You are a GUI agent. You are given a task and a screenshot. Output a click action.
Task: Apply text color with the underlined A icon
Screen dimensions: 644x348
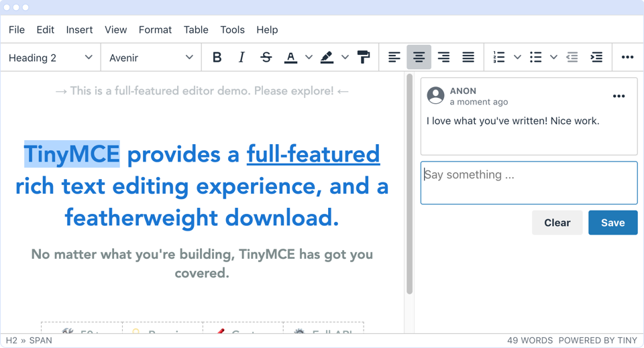(290, 58)
